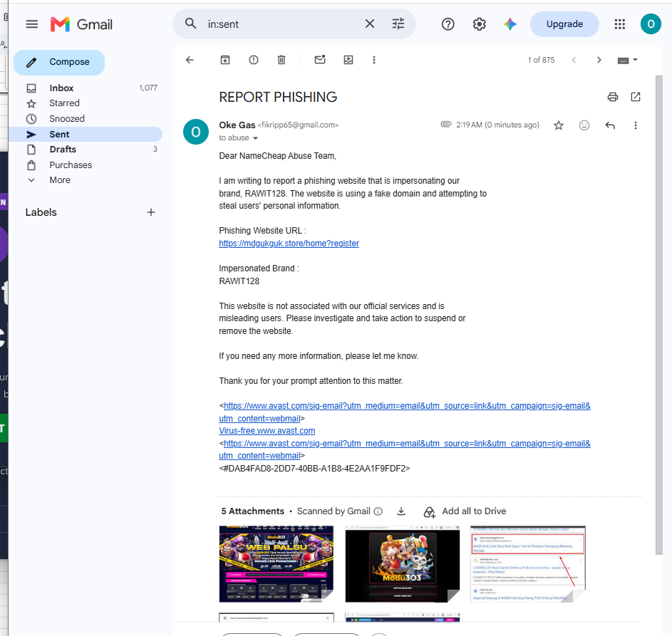Mark this email as unread
The width and height of the screenshot is (672, 636).
pyautogui.click(x=320, y=60)
